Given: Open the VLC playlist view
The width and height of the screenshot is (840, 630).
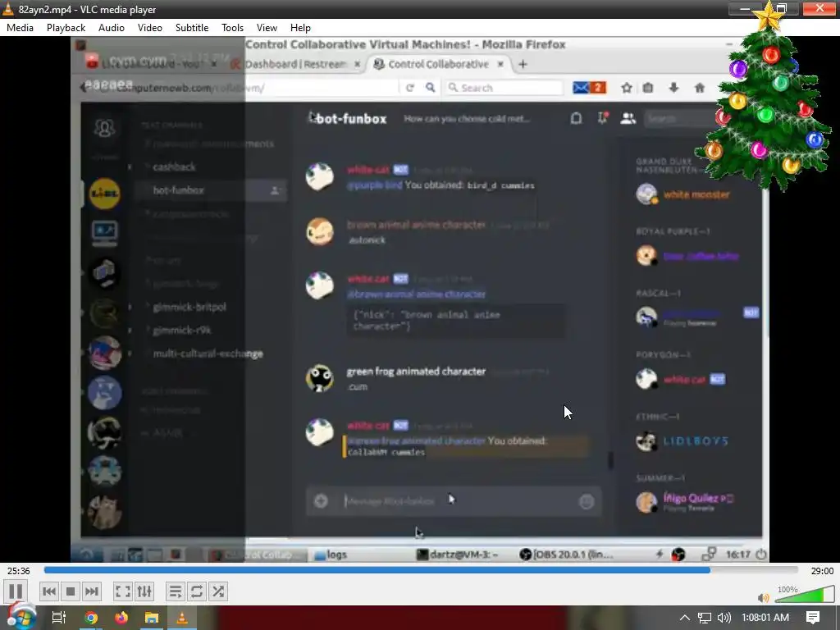Looking at the screenshot, I should click(176, 591).
